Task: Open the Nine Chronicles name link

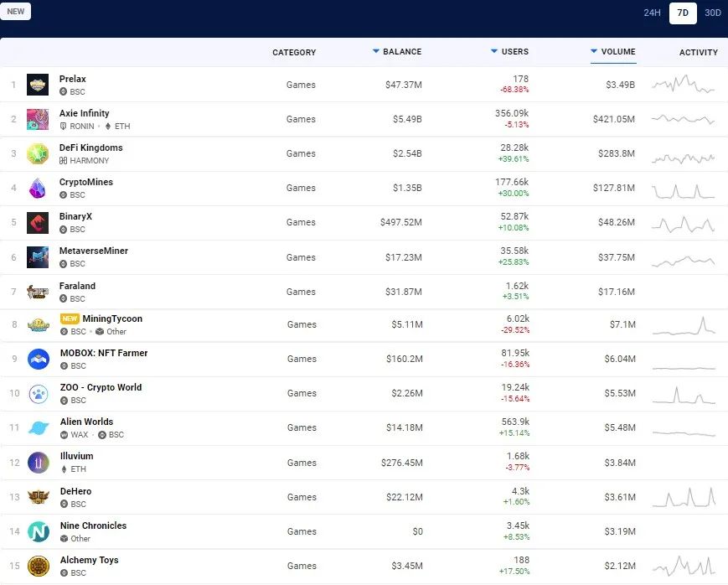Action: click(93, 525)
